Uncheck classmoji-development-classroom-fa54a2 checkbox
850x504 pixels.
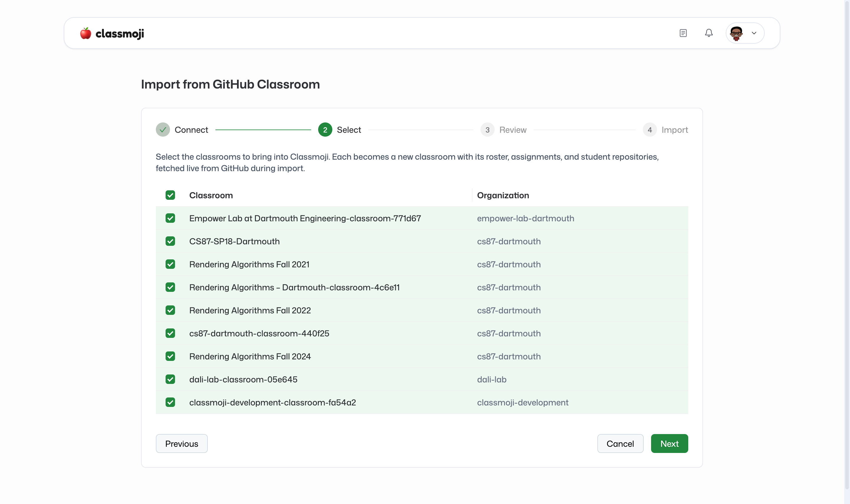tap(170, 402)
